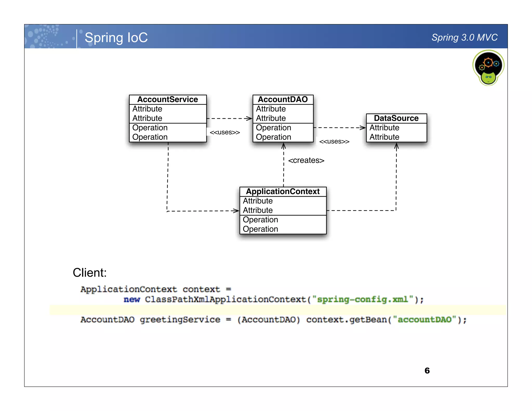Select the AccountService class box title
This screenshot has width=532, height=411.
click(168, 100)
